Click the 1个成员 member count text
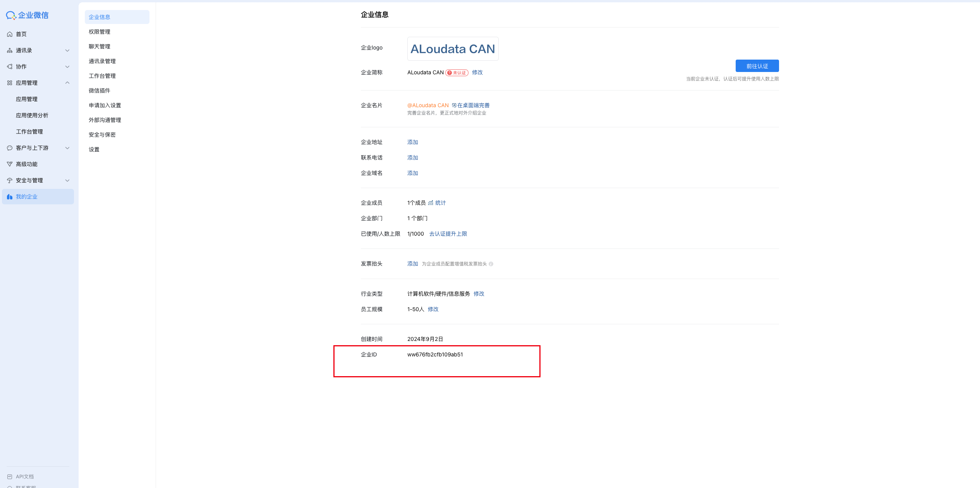The height and width of the screenshot is (488, 980). (416, 203)
